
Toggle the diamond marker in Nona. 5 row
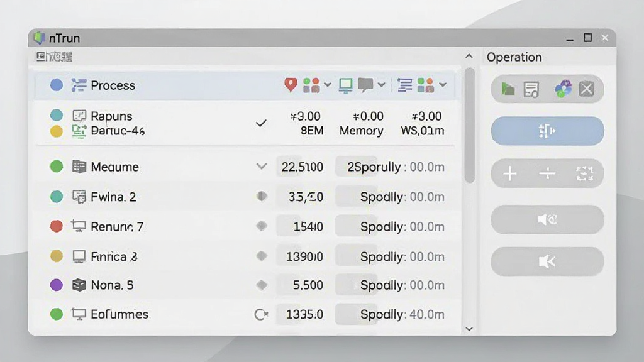[x=262, y=285]
